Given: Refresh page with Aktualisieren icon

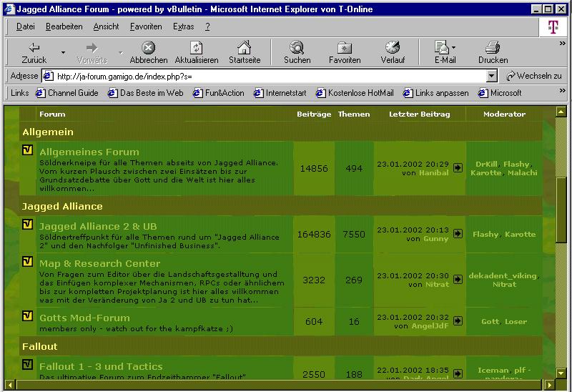Looking at the screenshot, I should [x=196, y=48].
